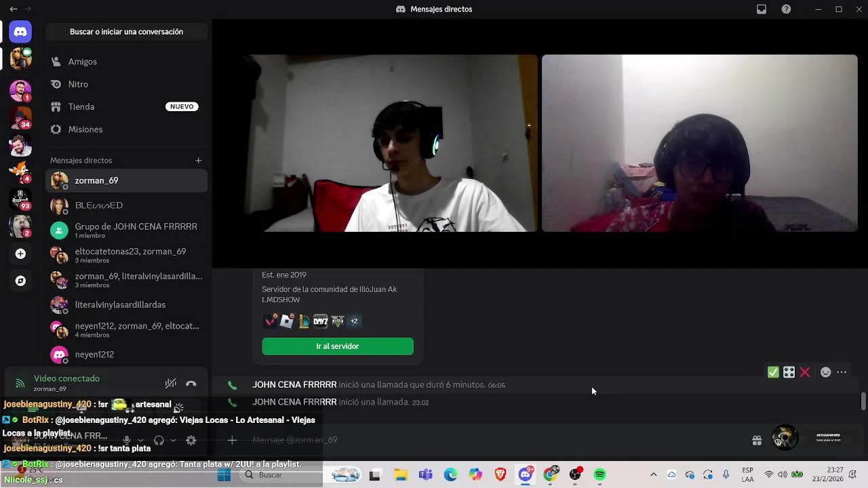
Task: React with the red X emoji
Action: coord(805,372)
